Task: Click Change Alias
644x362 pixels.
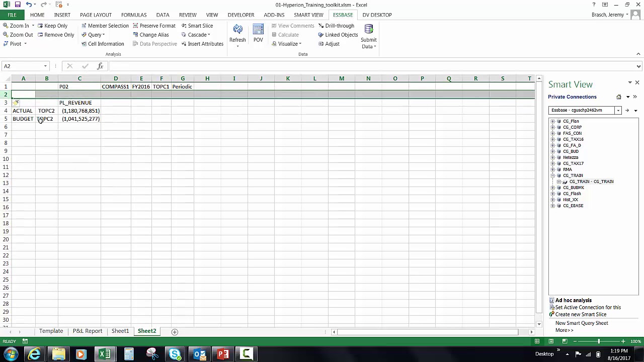Action: click(x=150, y=35)
